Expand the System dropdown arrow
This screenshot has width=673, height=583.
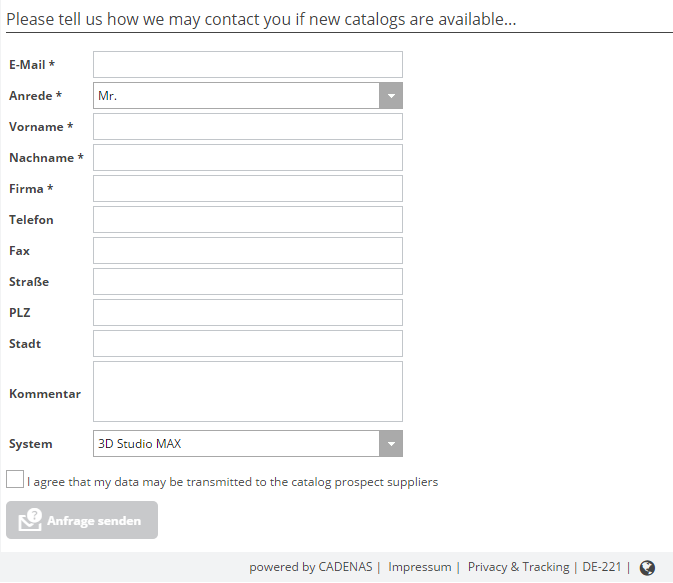click(391, 444)
